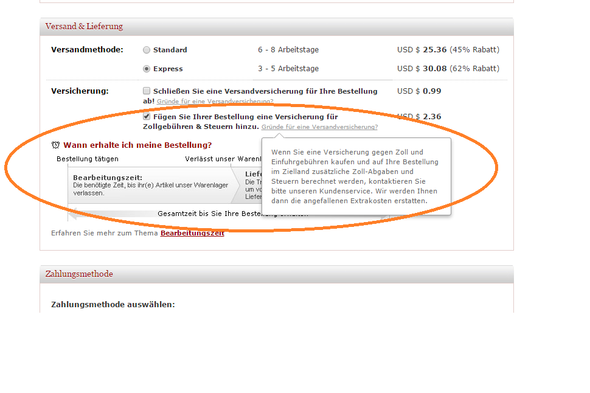Open Gründe link next to Zollgebühren insurance
Image resolution: width=590 pixels, height=393 pixels.
click(x=319, y=127)
